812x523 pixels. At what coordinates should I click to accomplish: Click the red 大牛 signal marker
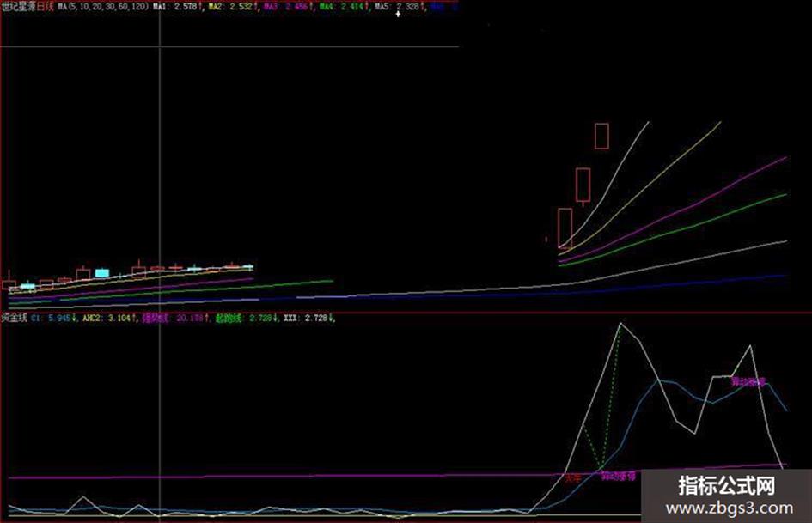(573, 478)
